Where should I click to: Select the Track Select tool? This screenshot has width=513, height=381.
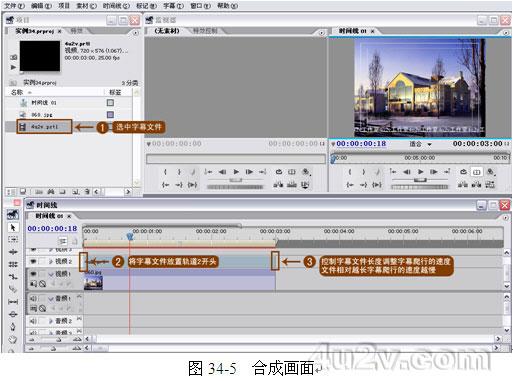pyautogui.click(x=13, y=239)
